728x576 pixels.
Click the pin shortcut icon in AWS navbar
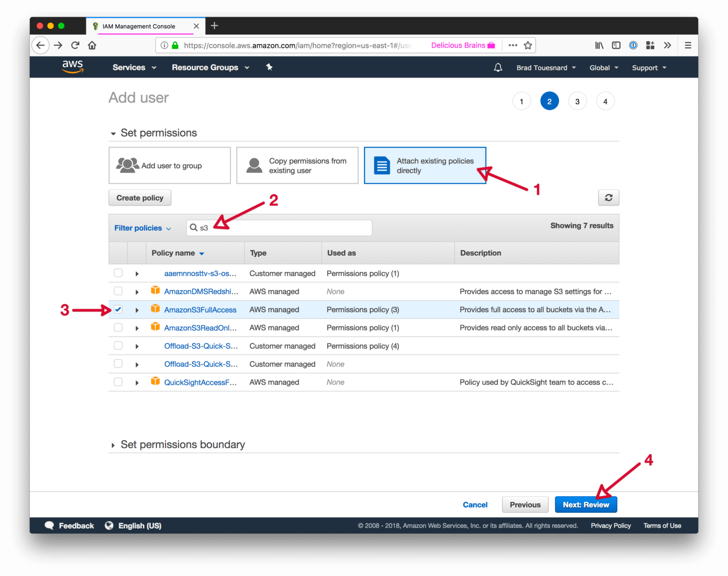(269, 67)
